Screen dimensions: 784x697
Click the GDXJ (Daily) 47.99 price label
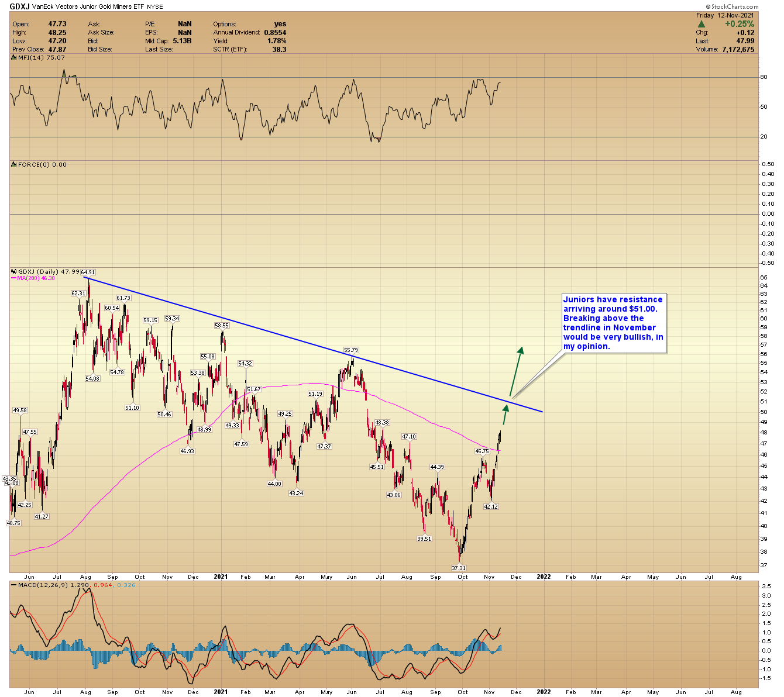(x=49, y=271)
